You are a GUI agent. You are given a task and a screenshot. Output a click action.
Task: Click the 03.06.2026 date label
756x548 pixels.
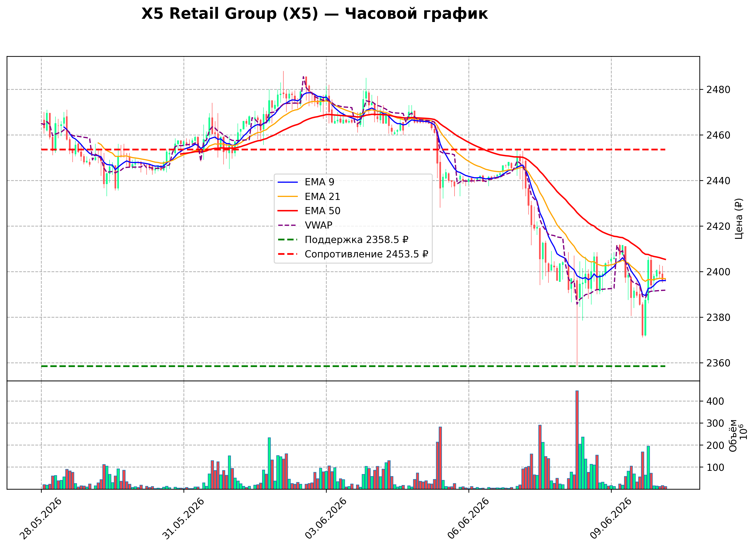coord(326,519)
